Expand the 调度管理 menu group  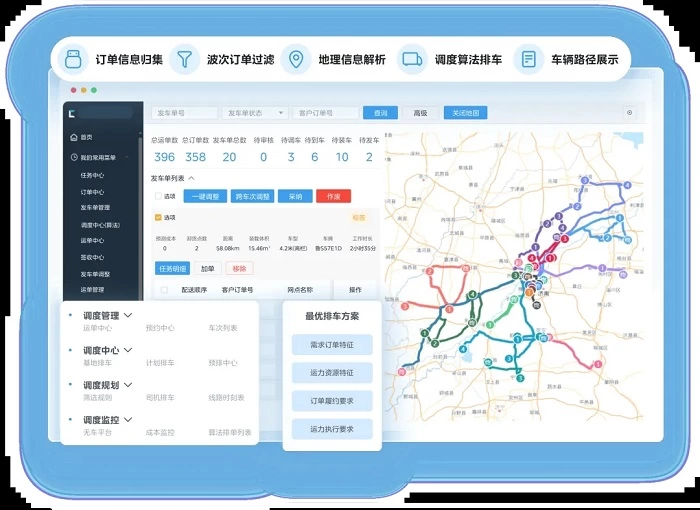128,316
